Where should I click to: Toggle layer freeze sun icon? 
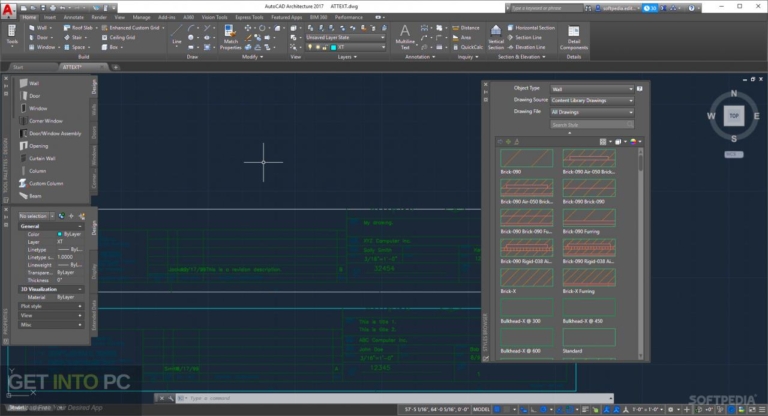(x=317, y=47)
